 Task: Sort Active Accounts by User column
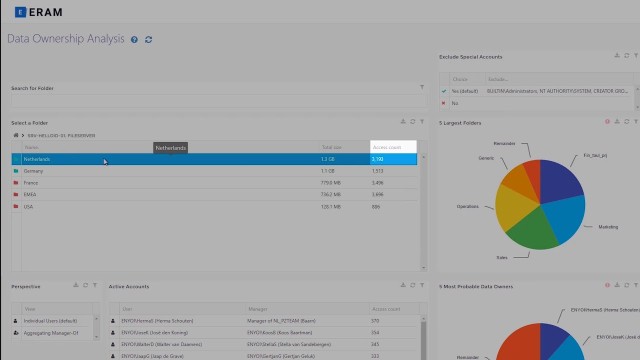[127, 309]
